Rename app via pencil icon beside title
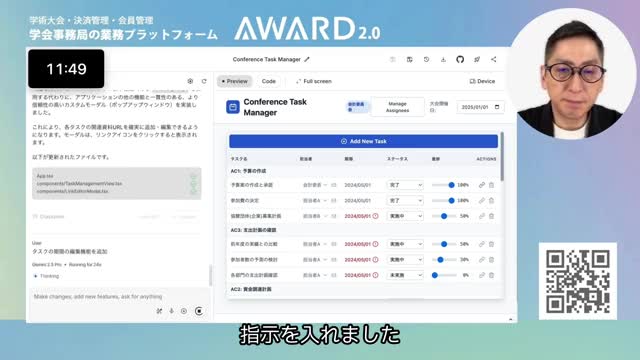Image resolution: width=640 pixels, height=360 pixels. (x=307, y=60)
